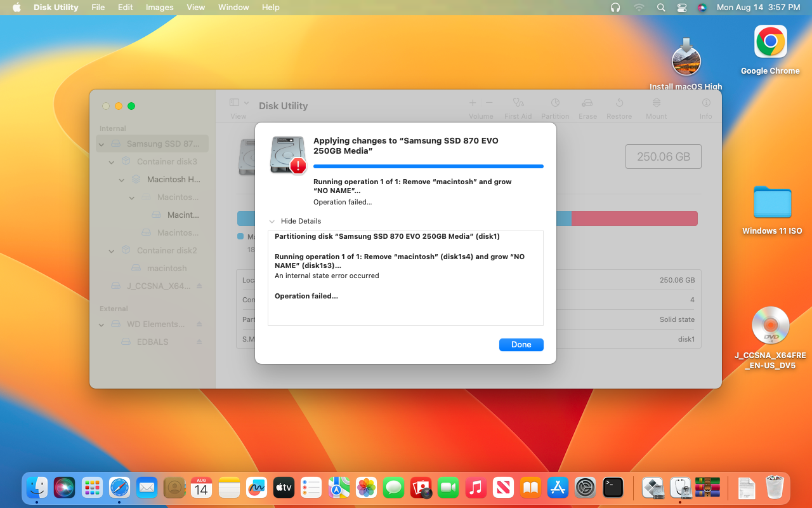Open the Window menu in menu bar
Viewport: 812px width, 508px height.
233,8
